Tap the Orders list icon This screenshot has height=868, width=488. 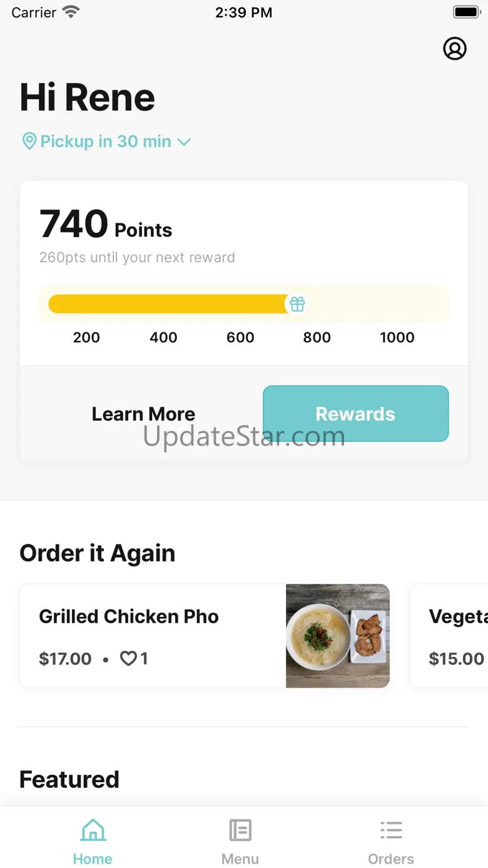391,831
